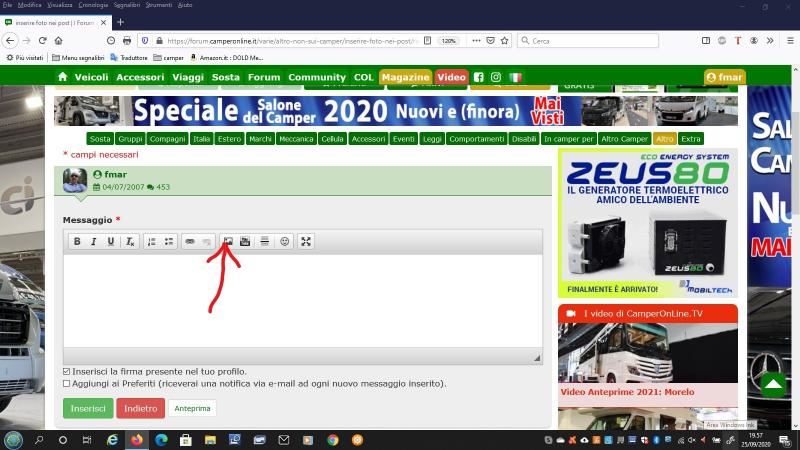This screenshot has height=450, width=800.
Task: Maximize the message editor
Action: coord(306,241)
